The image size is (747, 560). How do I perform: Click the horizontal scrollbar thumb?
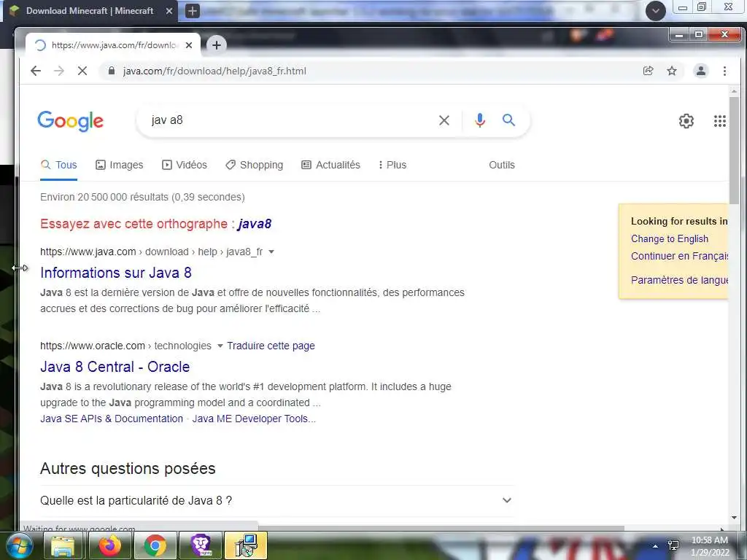pyautogui.click(x=441, y=528)
